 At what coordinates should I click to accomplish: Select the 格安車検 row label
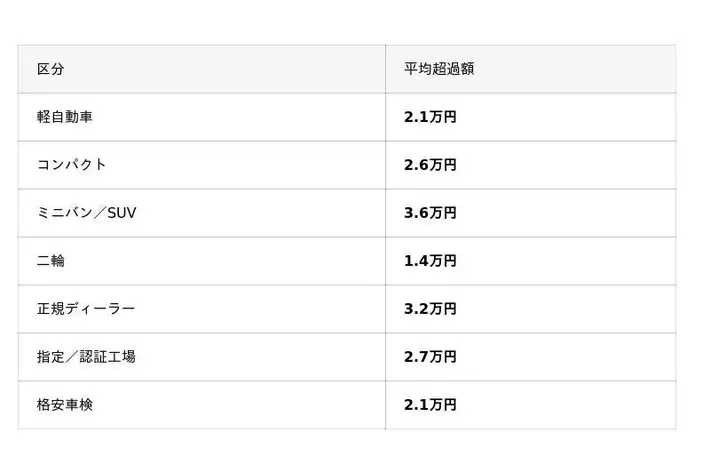coord(65,405)
